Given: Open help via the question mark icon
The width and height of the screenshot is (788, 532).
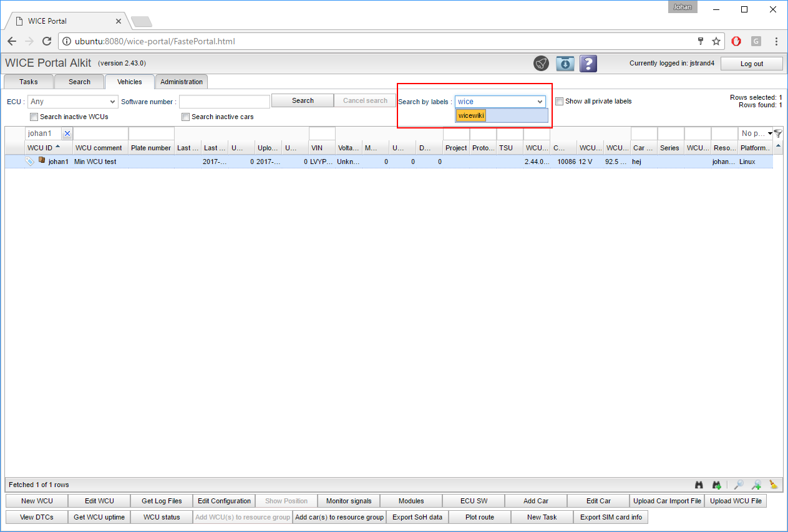Looking at the screenshot, I should 588,64.
